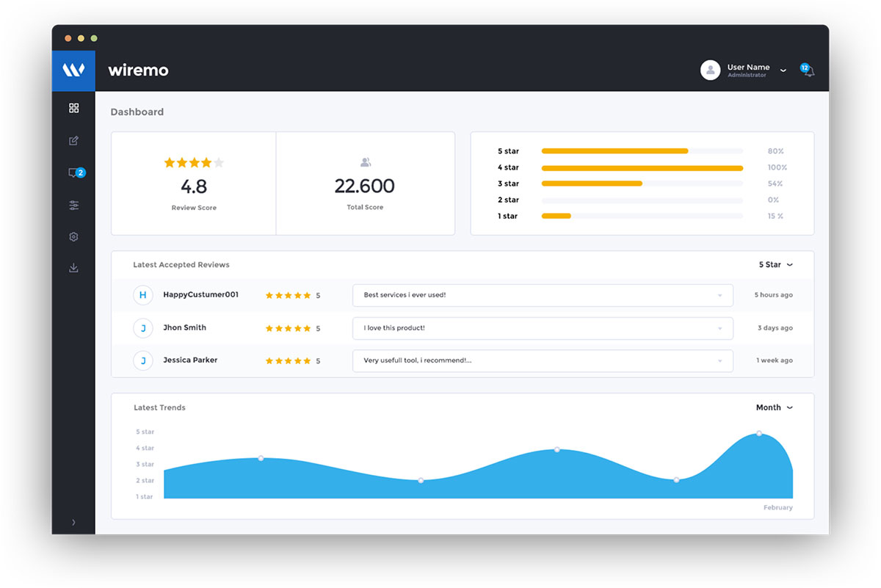Click the Review Score 4.8 card
This screenshot has height=588, width=881.
tap(193, 184)
